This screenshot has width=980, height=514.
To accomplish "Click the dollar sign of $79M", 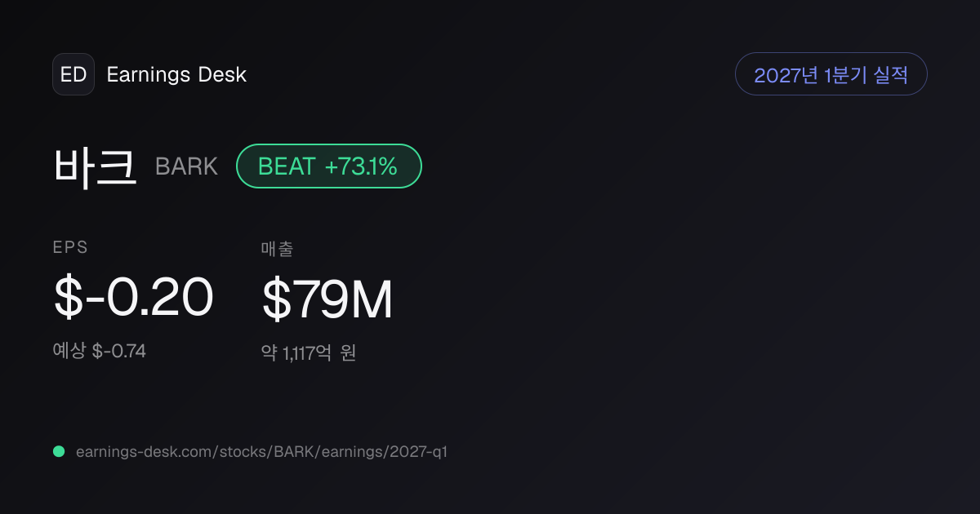I will (276, 299).
